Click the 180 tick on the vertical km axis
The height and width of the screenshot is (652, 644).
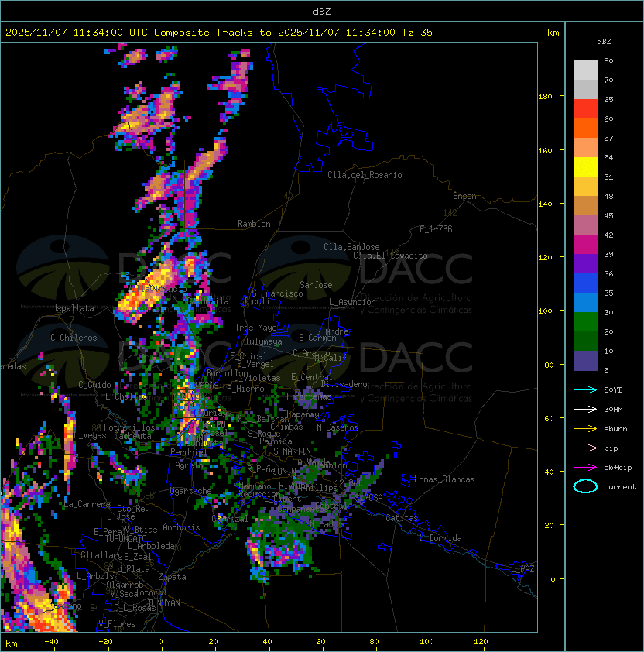545,96
